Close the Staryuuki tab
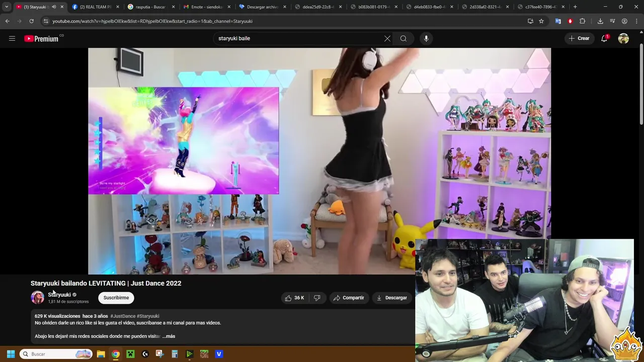644x362 pixels. (x=62, y=7)
